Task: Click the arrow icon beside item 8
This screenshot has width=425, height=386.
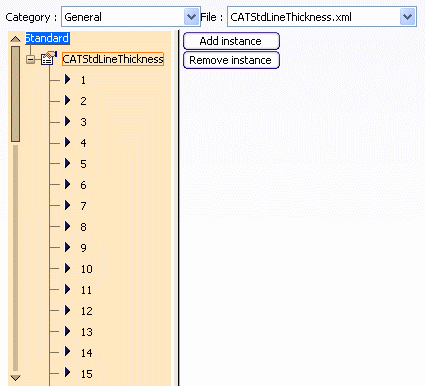Action: click(x=68, y=226)
